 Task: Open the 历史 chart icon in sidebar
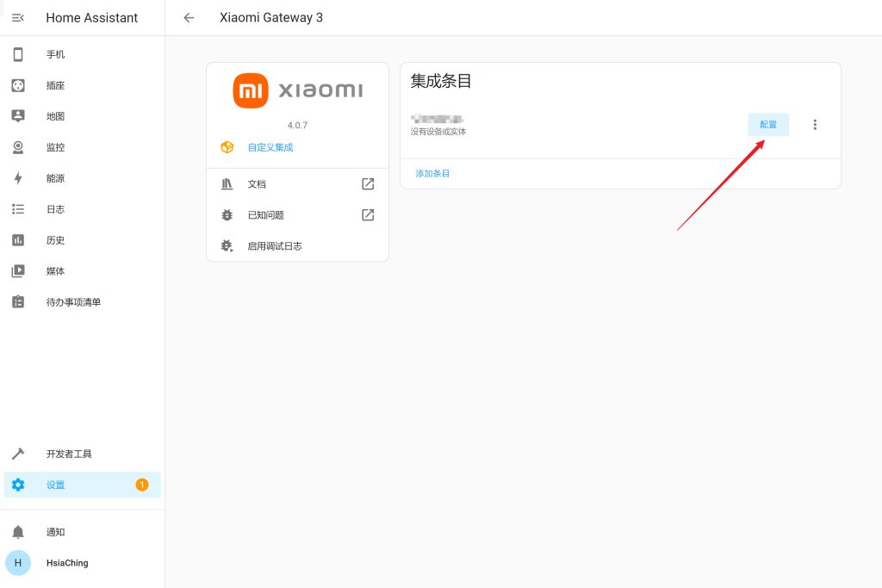point(18,240)
